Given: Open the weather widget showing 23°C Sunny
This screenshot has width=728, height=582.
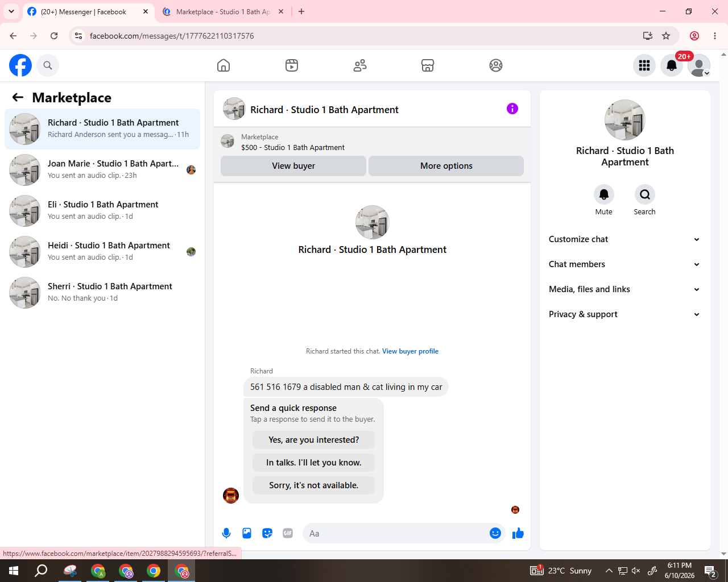Looking at the screenshot, I should (x=561, y=571).
